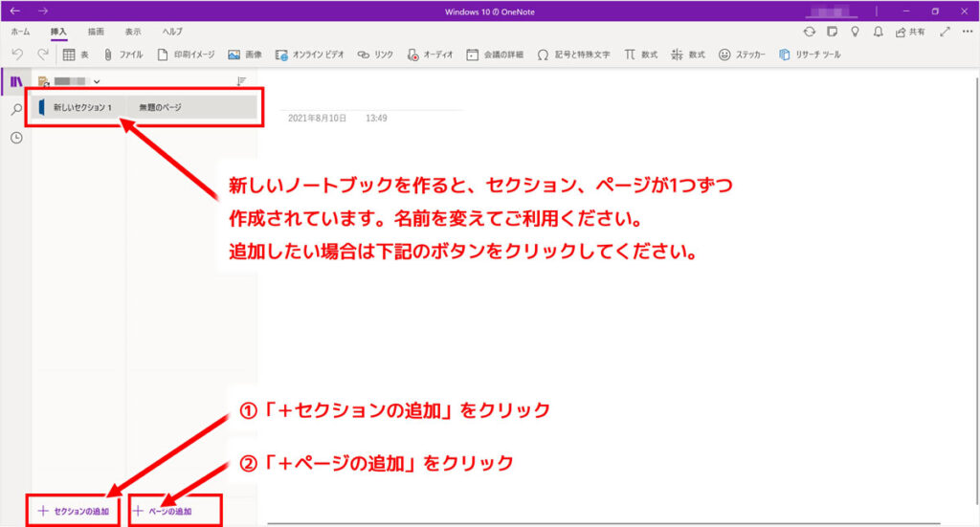Insert a picture using the 画像 icon

tap(234, 55)
